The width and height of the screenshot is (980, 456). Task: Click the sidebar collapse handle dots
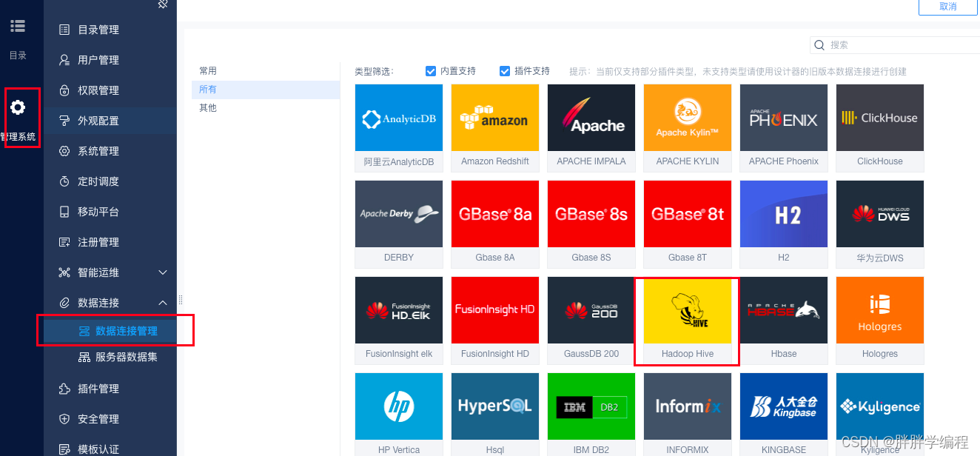click(180, 300)
